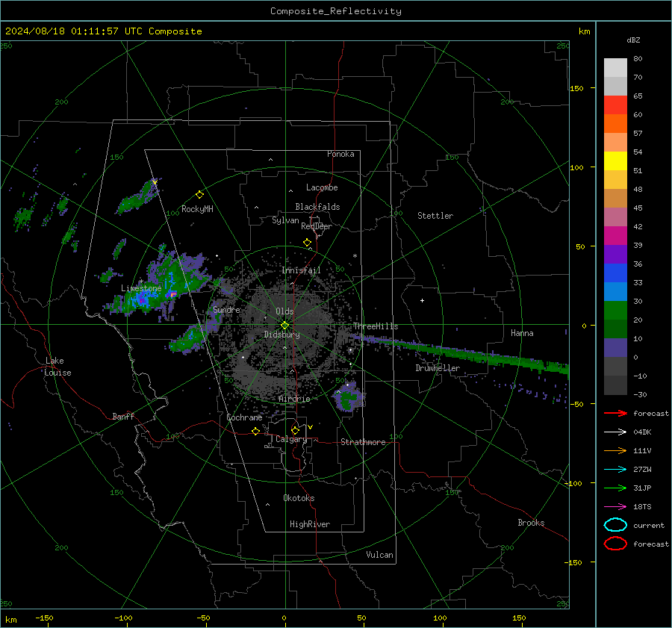
Task: Click the HighRiver label
Action: click(x=310, y=524)
